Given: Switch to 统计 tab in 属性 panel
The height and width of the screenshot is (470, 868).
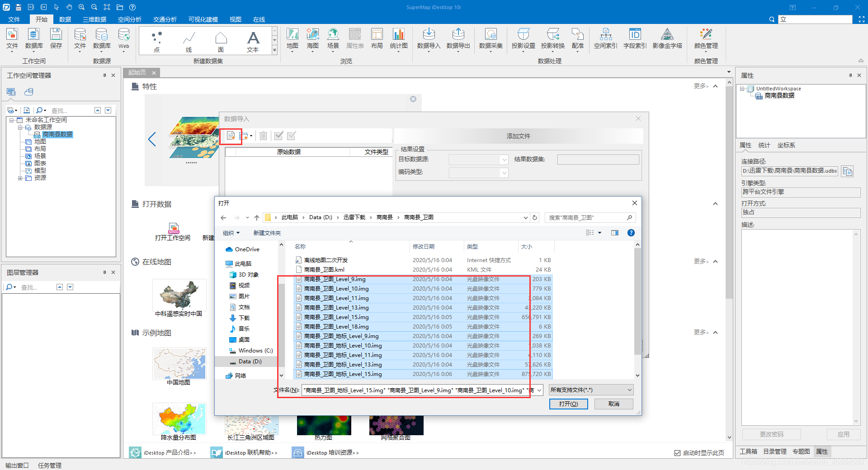Looking at the screenshot, I should pyautogui.click(x=764, y=145).
